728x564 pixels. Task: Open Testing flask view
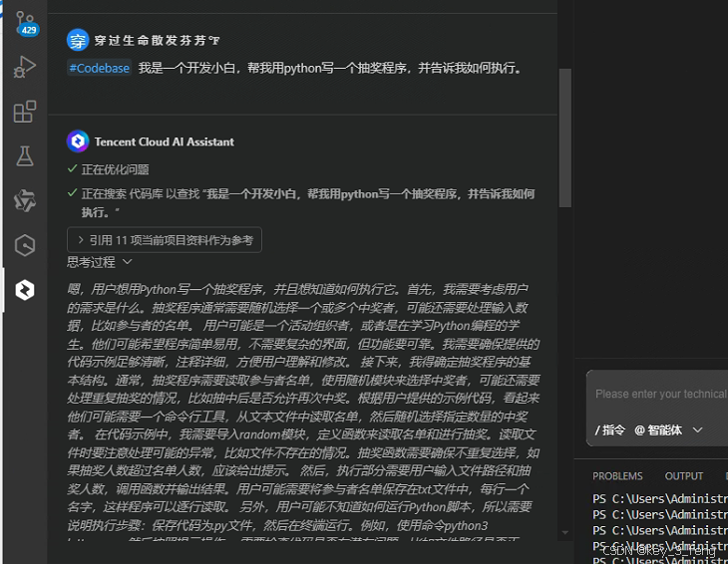coord(25,155)
